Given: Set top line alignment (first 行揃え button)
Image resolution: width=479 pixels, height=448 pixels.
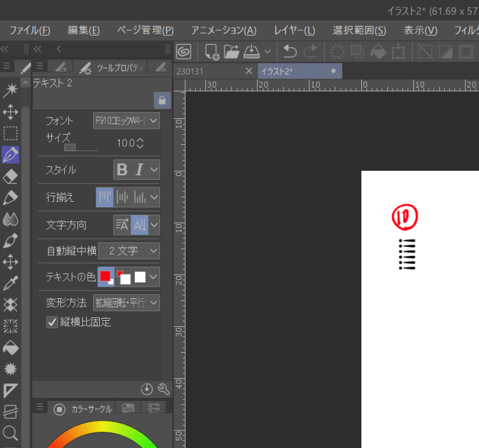Looking at the screenshot, I should (105, 197).
